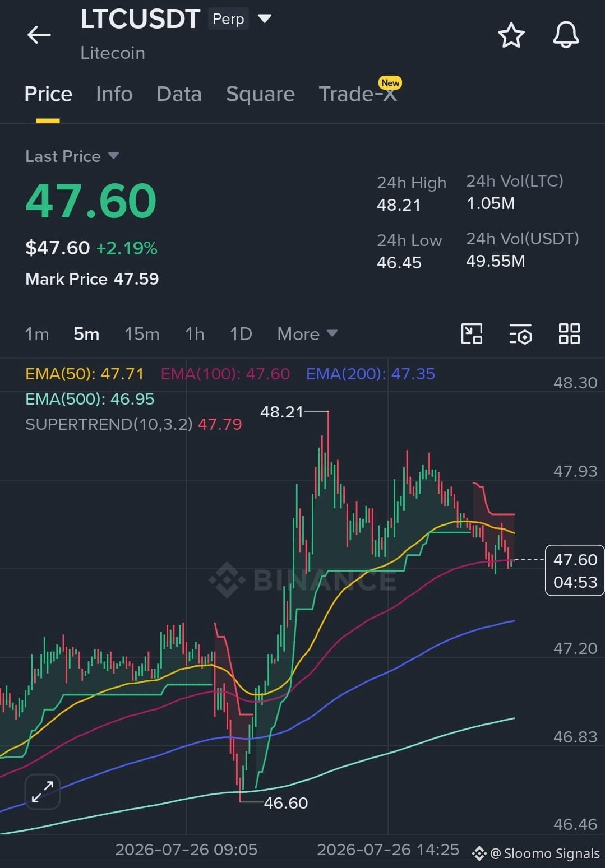The width and height of the screenshot is (605, 868).
Task: Open the four-square grid layout icon
Action: [569, 334]
